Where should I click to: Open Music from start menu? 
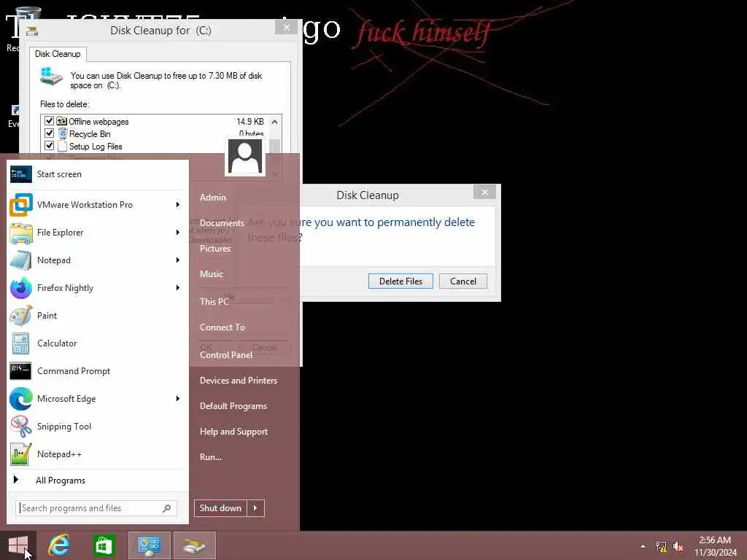212,274
